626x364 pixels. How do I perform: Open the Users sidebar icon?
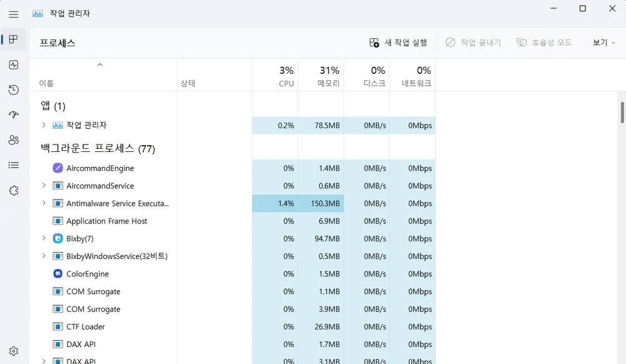point(14,140)
